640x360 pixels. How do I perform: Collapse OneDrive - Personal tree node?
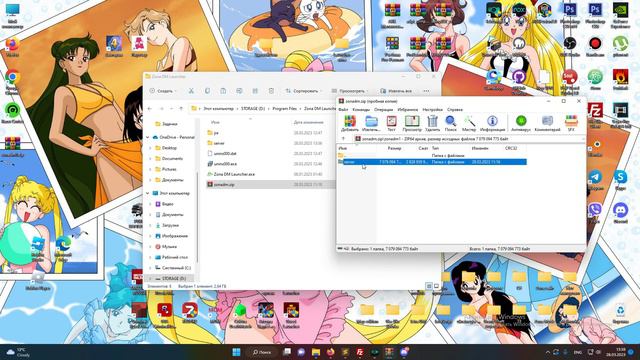coord(148,137)
